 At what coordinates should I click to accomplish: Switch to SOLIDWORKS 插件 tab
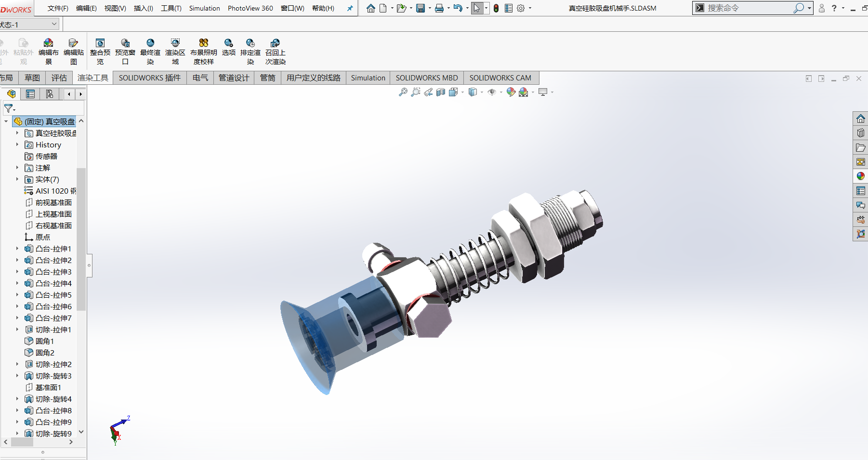coord(150,78)
